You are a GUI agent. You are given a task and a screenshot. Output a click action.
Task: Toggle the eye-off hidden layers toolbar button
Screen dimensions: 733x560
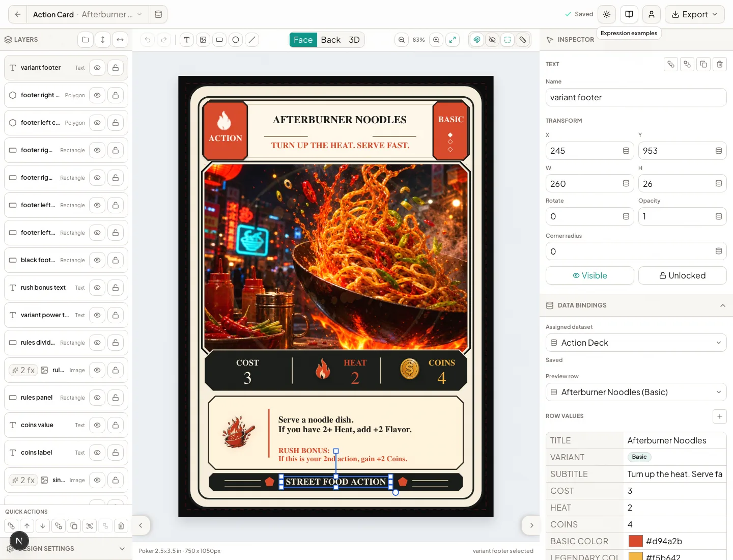(492, 40)
